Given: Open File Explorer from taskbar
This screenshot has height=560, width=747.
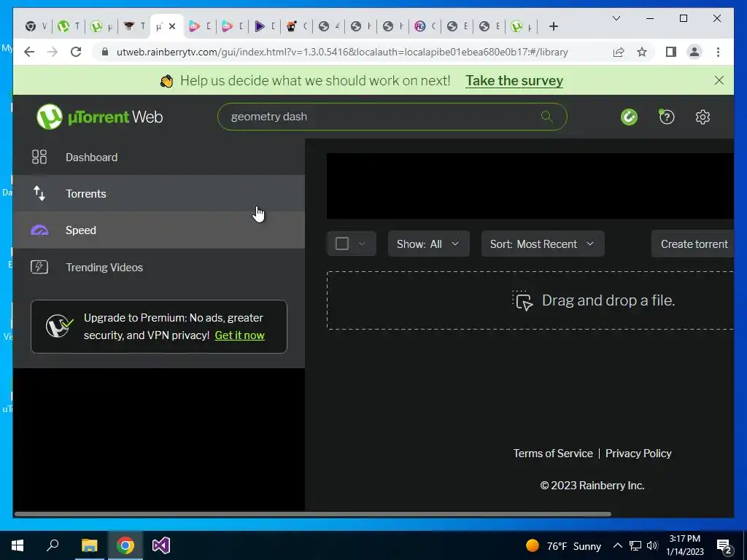Looking at the screenshot, I should [89, 545].
